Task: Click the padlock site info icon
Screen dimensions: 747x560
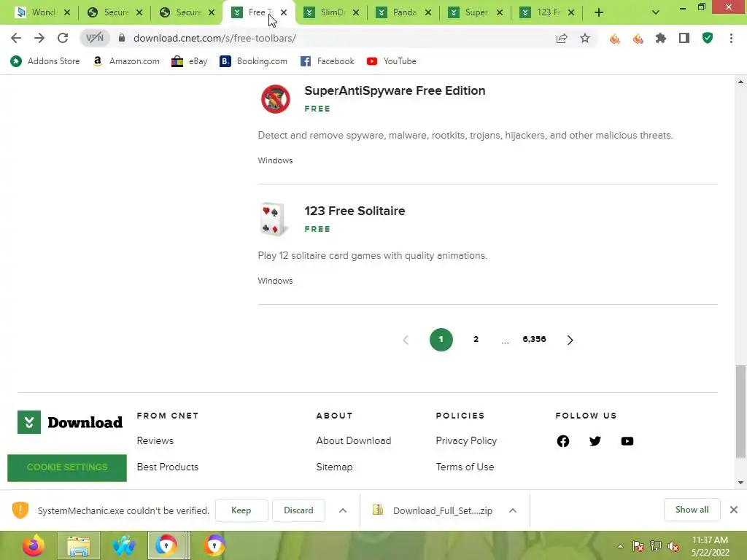Action: pos(122,38)
